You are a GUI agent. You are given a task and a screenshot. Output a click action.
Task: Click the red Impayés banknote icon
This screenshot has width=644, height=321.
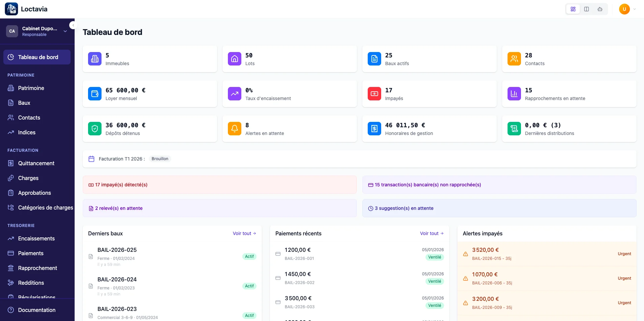[374, 94]
